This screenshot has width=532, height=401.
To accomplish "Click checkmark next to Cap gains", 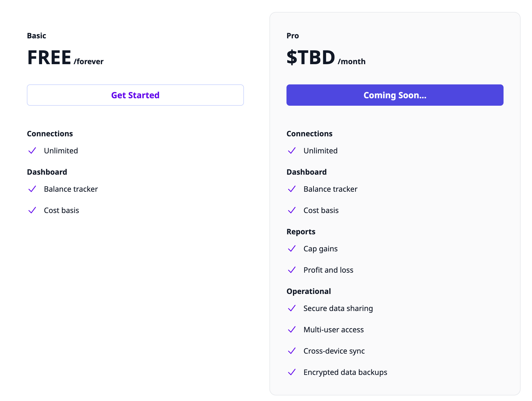I will (x=292, y=249).
